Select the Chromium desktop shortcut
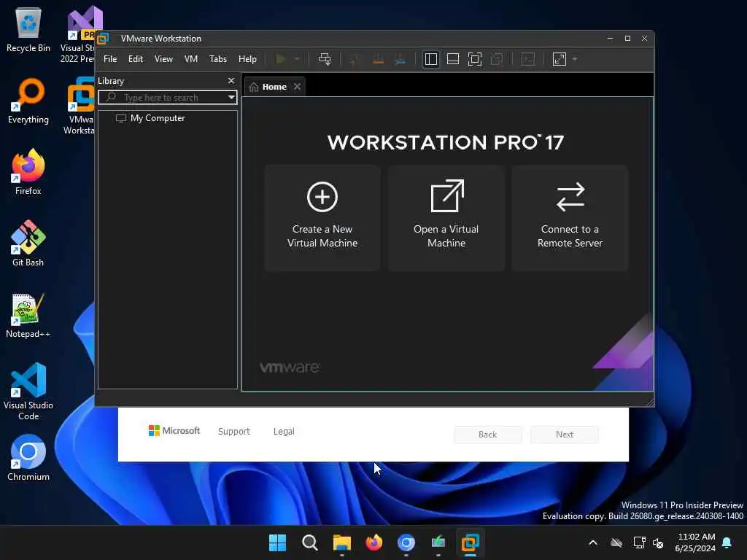 (28, 458)
